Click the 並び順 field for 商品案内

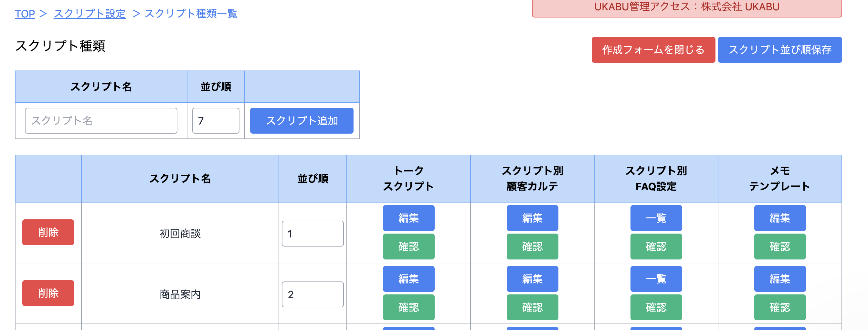tap(312, 294)
